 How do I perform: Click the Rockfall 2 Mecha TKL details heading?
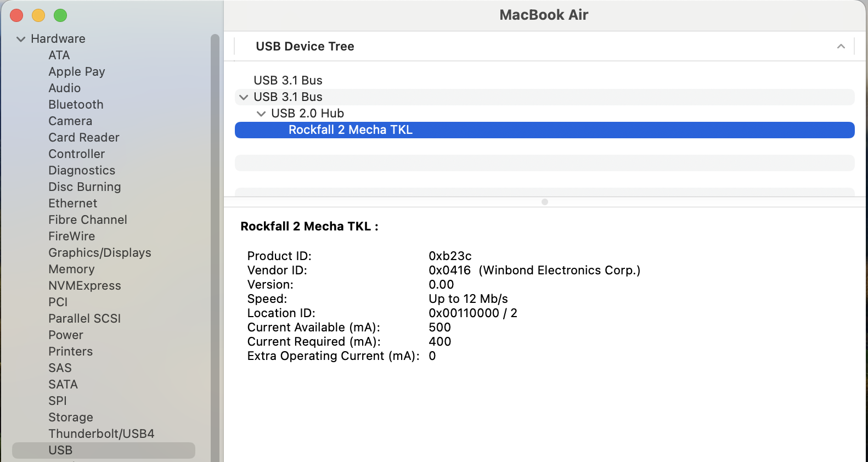(x=309, y=227)
